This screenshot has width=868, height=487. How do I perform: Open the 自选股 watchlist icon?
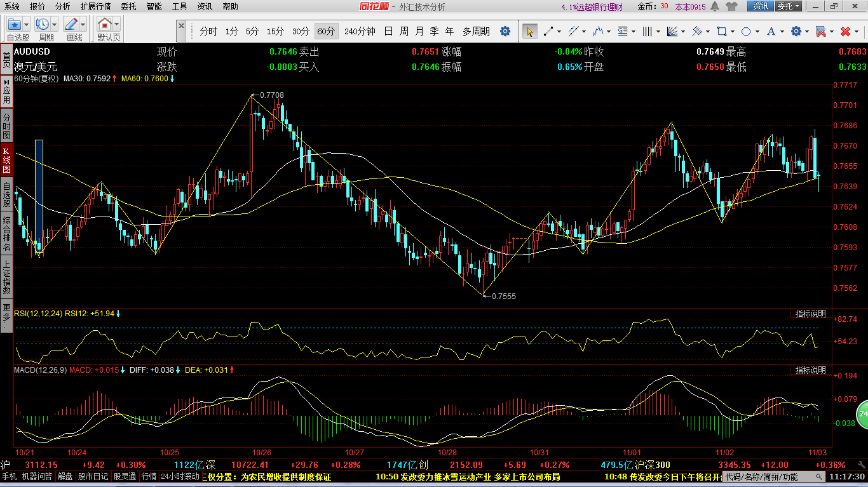coord(14,25)
